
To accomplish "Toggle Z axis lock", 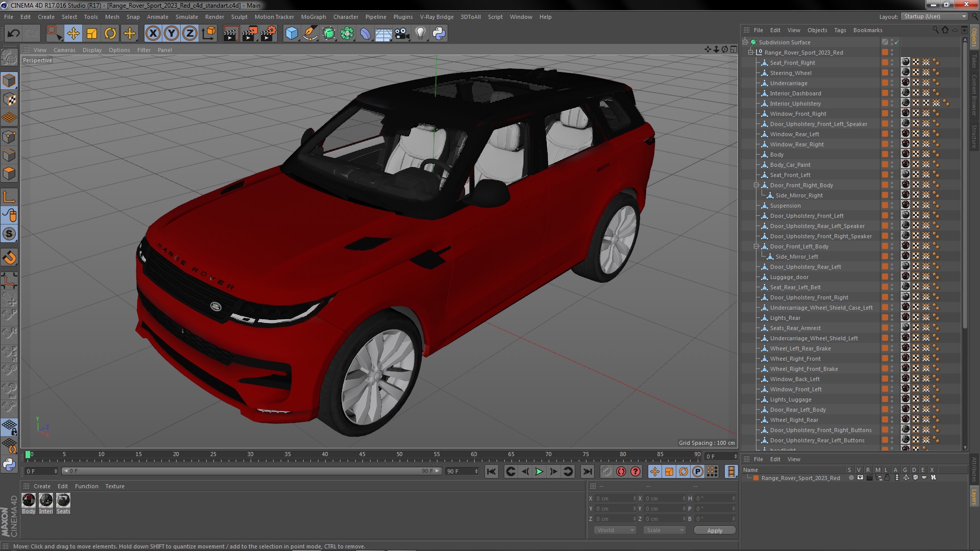I will (x=190, y=34).
